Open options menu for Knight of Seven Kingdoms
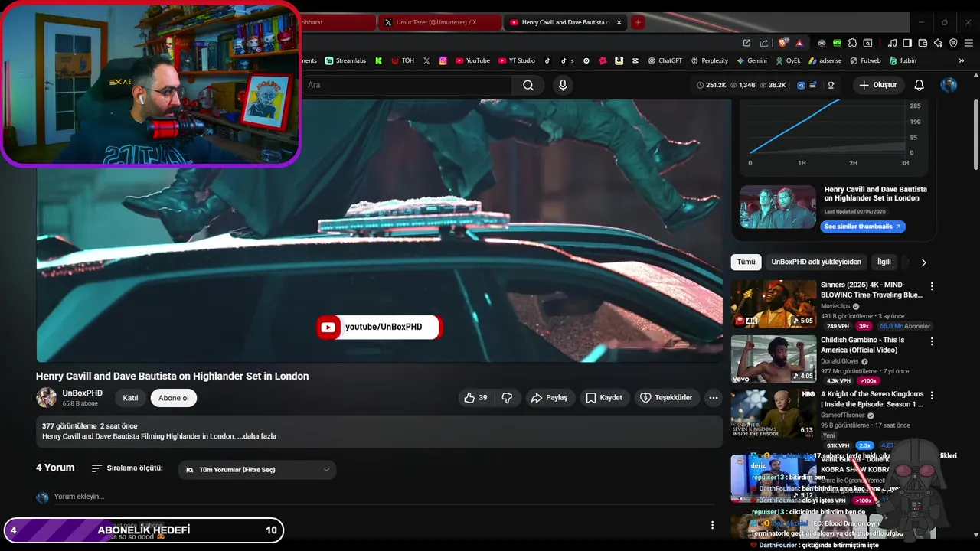980x551 pixels. 932,396
